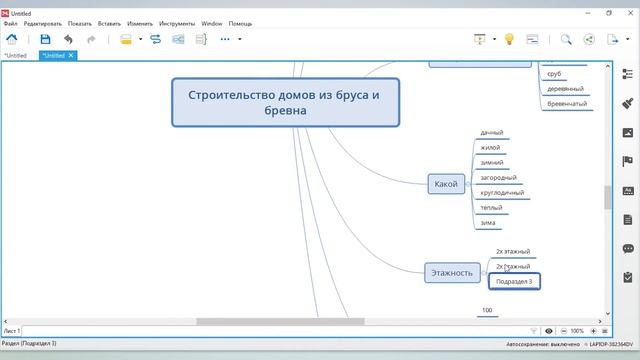This screenshot has height=360, width=640.
Task: Select the Этажность topic node
Action: pos(452,273)
